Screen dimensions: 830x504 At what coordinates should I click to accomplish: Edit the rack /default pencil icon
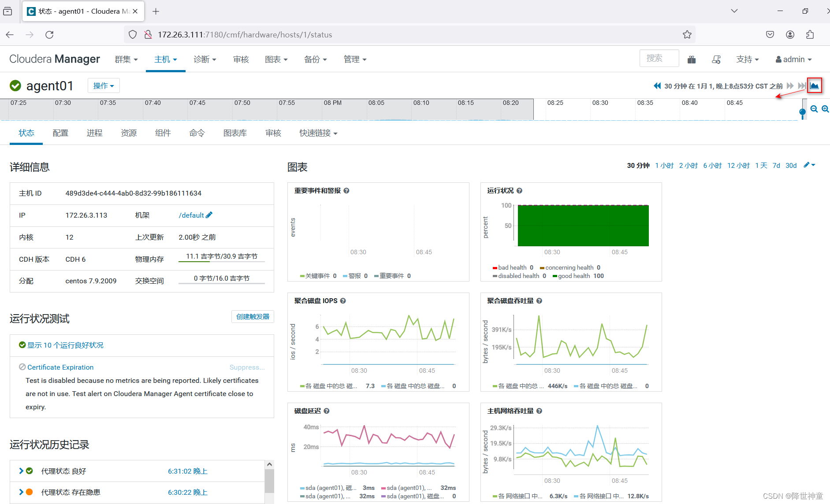[209, 215]
